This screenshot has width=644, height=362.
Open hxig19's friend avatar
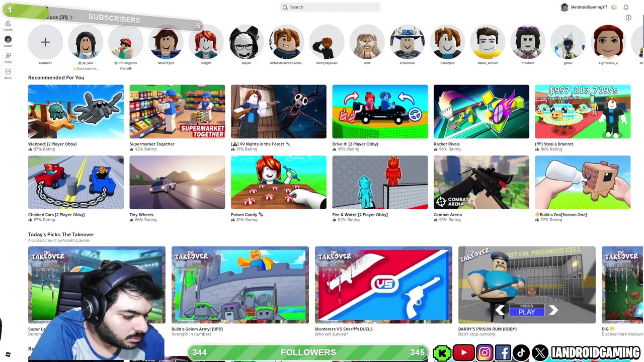[x=206, y=42]
